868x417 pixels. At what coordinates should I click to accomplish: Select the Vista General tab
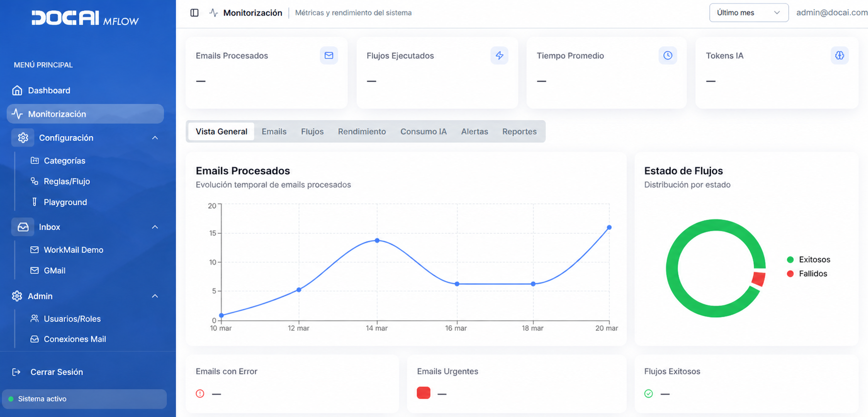coord(222,131)
